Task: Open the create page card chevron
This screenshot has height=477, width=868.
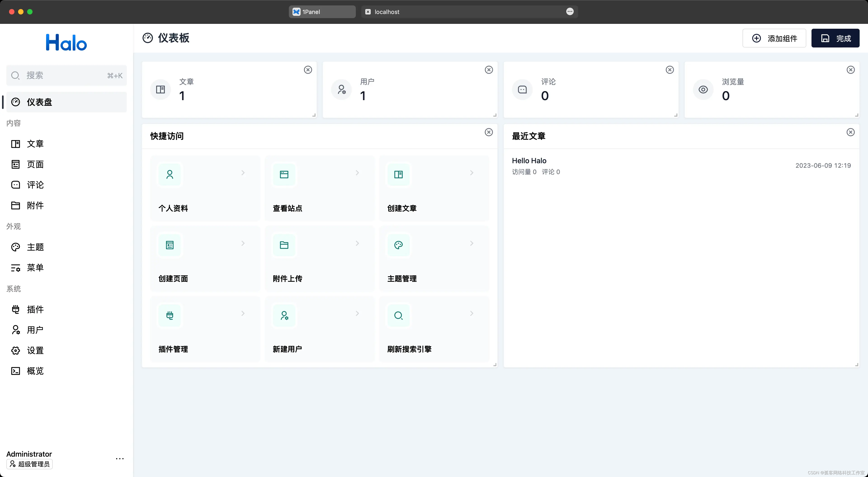Action: (243, 243)
